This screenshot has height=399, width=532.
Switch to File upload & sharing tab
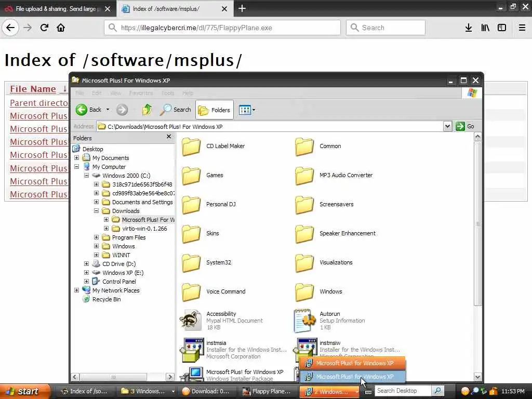coord(58,9)
